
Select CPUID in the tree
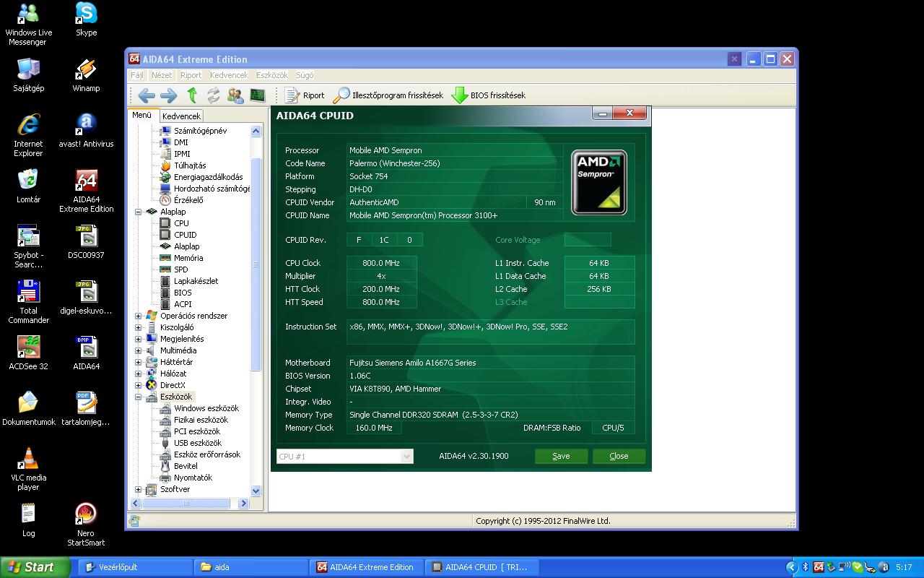tap(185, 235)
